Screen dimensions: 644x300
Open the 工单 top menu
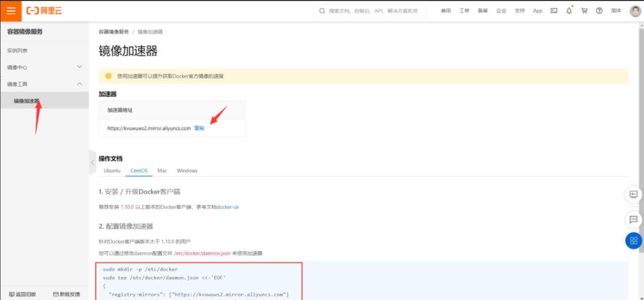(x=464, y=11)
